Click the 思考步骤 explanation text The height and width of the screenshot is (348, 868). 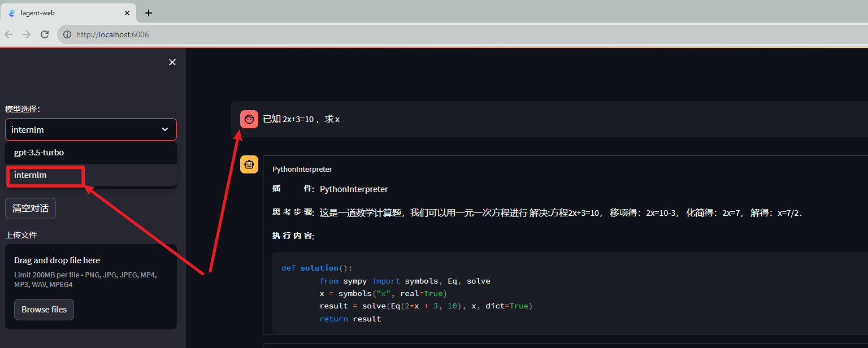coord(561,213)
